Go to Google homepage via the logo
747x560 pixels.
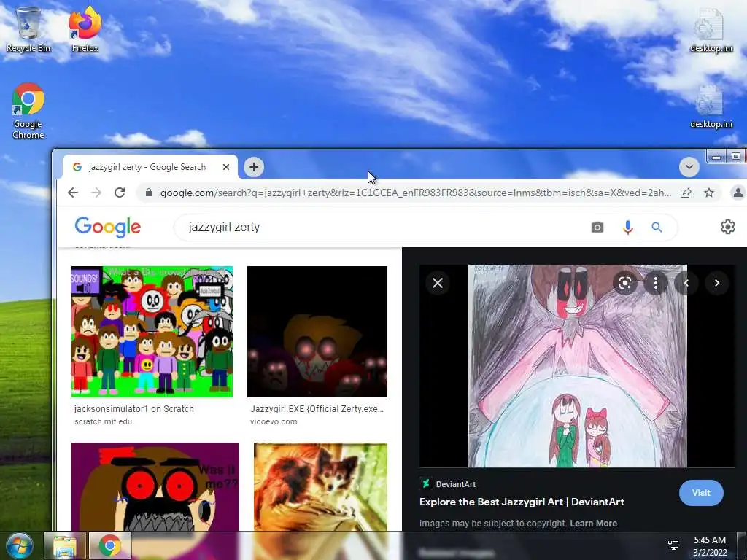(x=108, y=227)
